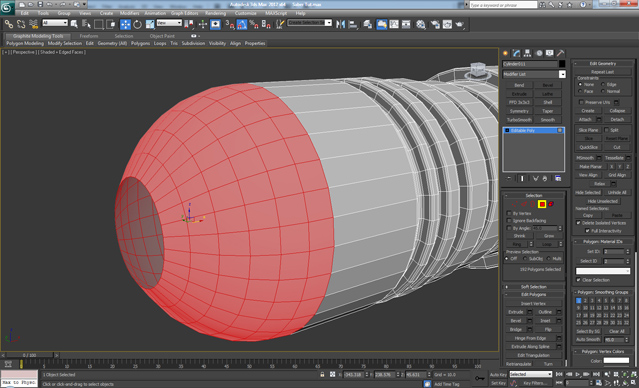Screen dimensions: 639x388
Task: Switch to the Freeform ribbon tab
Action: pos(88,36)
